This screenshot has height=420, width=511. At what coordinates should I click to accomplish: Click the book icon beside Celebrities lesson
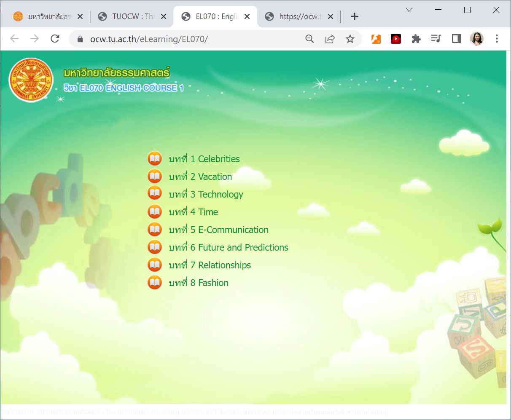click(x=155, y=159)
